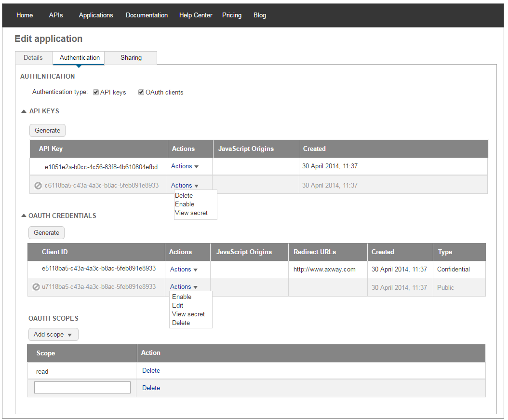The width and height of the screenshot is (508, 420).
Task: Select View secret in the OAuth actions menu
Action: tap(188, 314)
